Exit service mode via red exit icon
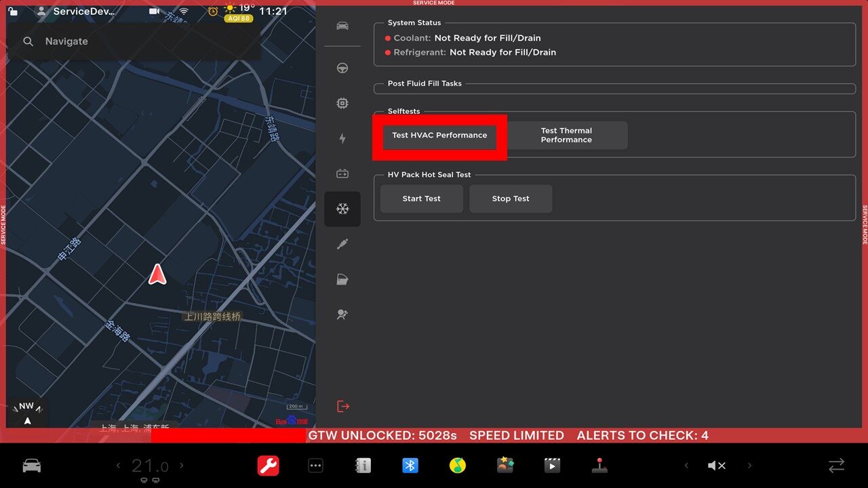868x488 pixels. (x=343, y=407)
